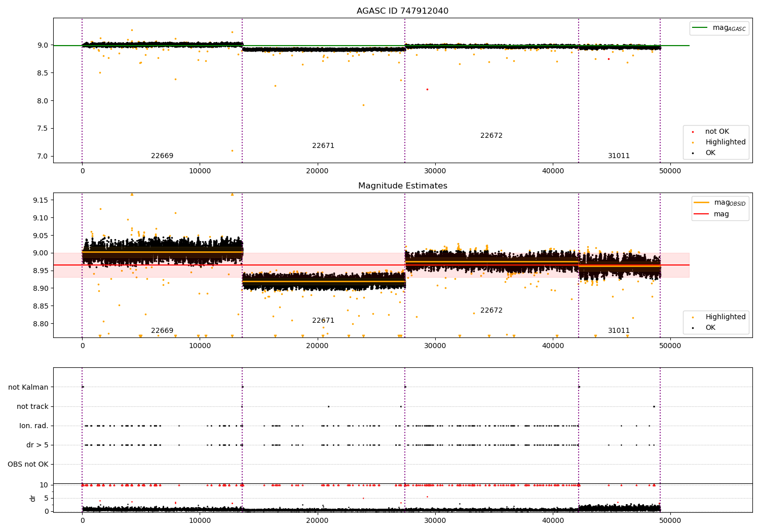The image size is (760, 532).
Task: Click OBSID label 31011 in the top plot
Action: coord(619,156)
